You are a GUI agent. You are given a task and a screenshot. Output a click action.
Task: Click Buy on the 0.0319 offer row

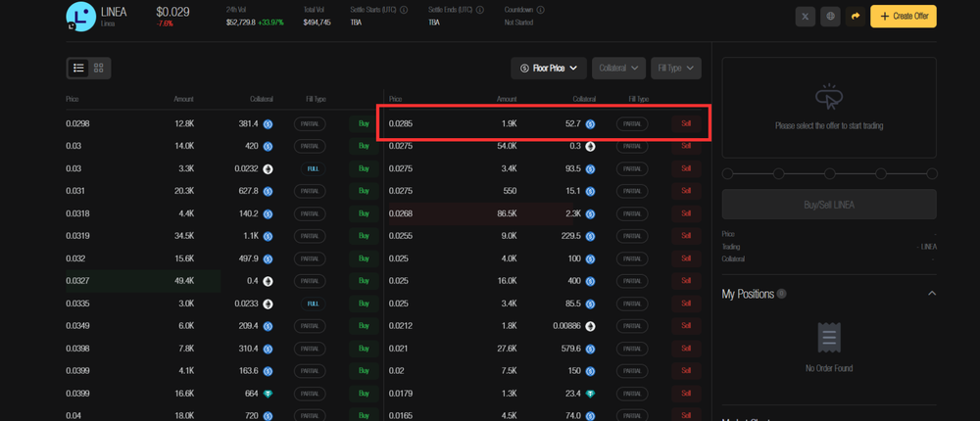click(x=364, y=236)
